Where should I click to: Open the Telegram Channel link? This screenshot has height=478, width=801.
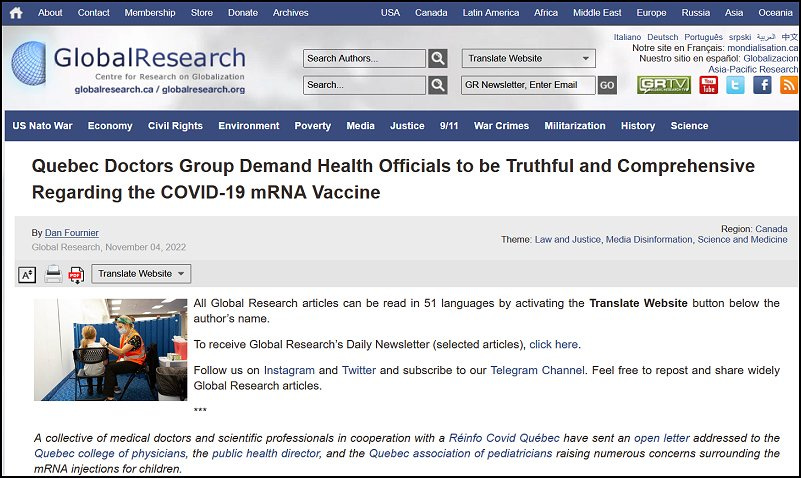click(x=537, y=371)
